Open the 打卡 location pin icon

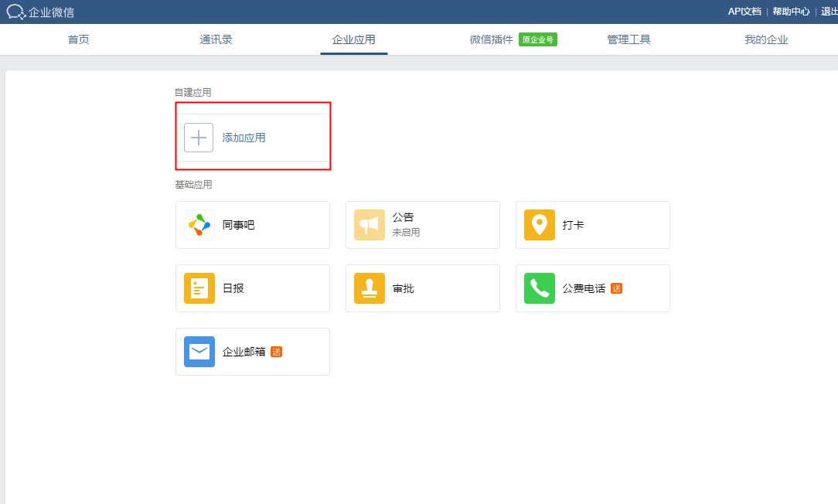[x=539, y=225]
